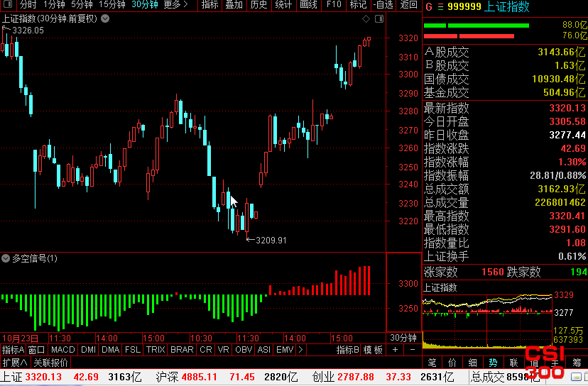Select the 30分钟 period tab
This screenshot has width=588, height=386.
click(145, 4)
